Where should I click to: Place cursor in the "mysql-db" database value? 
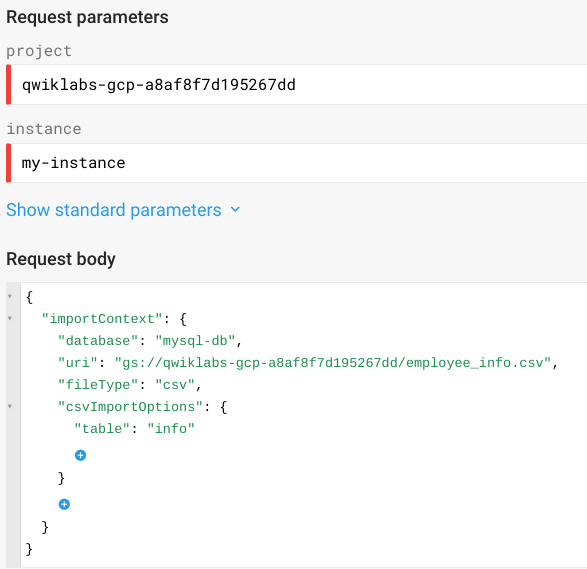tap(195, 341)
